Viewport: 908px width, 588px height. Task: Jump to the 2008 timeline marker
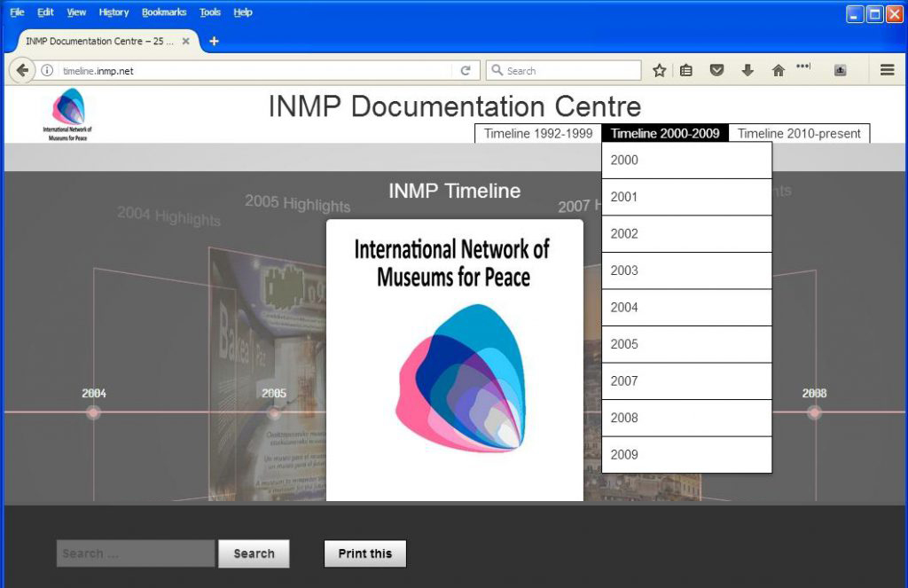pos(814,412)
